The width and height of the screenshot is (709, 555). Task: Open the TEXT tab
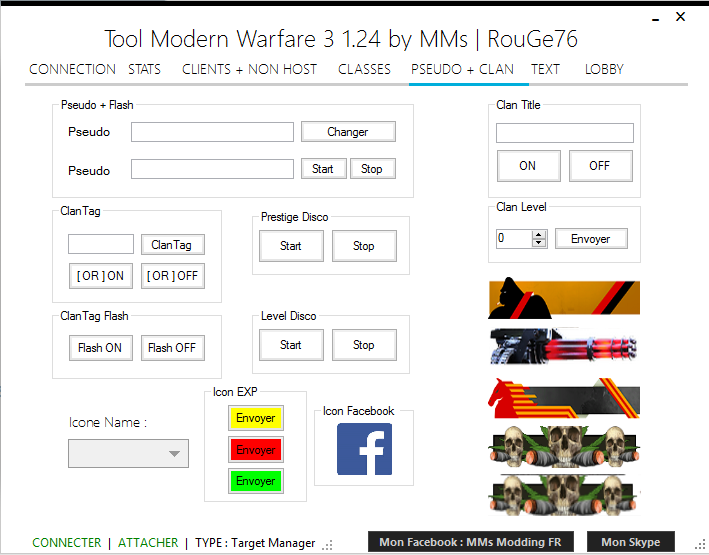click(x=545, y=69)
